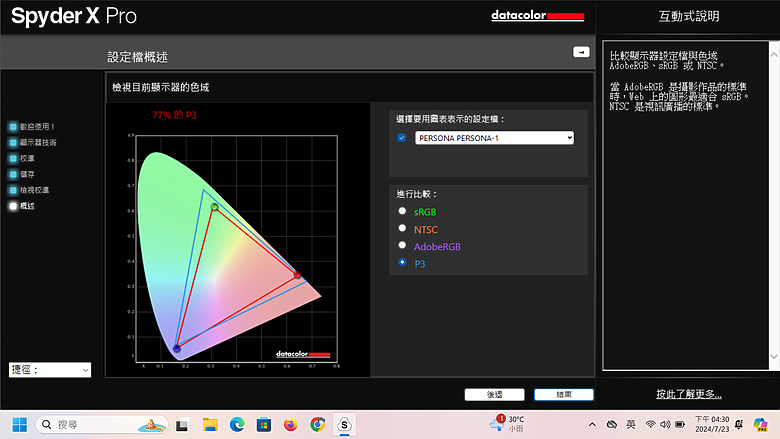Image resolution: width=780 pixels, height=439 pixels.
Task: Click the 儲存 step indicator icon
Action: (13, 175)
